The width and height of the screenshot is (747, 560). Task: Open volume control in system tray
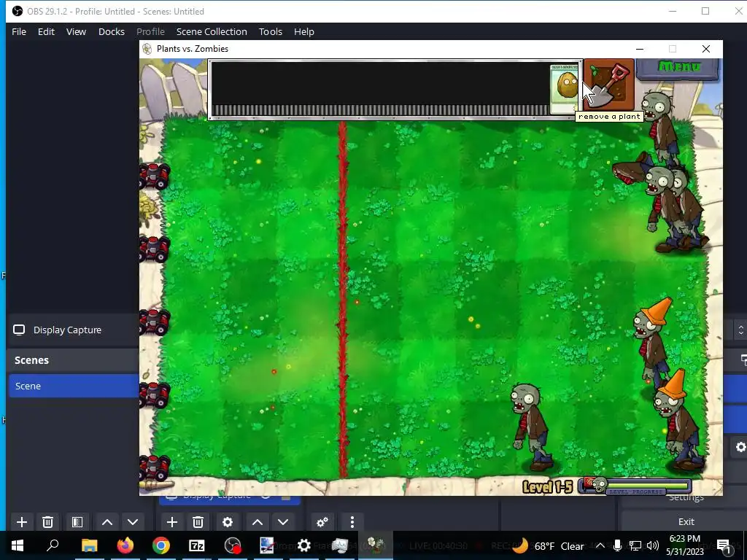(x=653, y=545)
